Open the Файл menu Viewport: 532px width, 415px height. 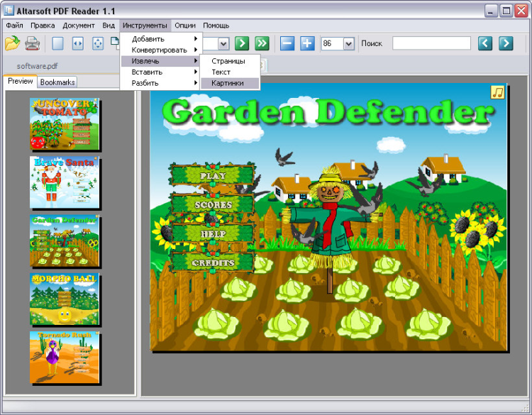[15, 26]
